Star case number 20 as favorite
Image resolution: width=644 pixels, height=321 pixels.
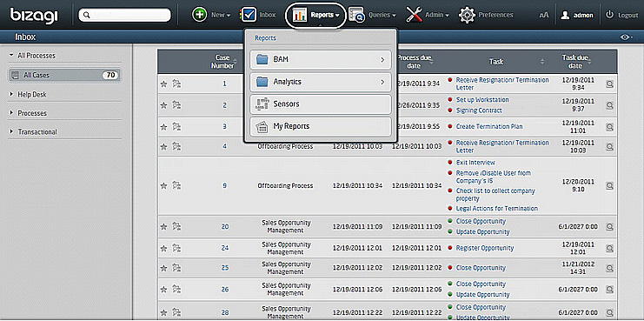163,226
